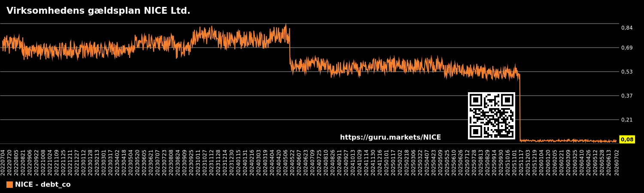Screen dimensions: 644x193
Task: Click the 20241029 date on x-axis
Action: pos(360,162)
